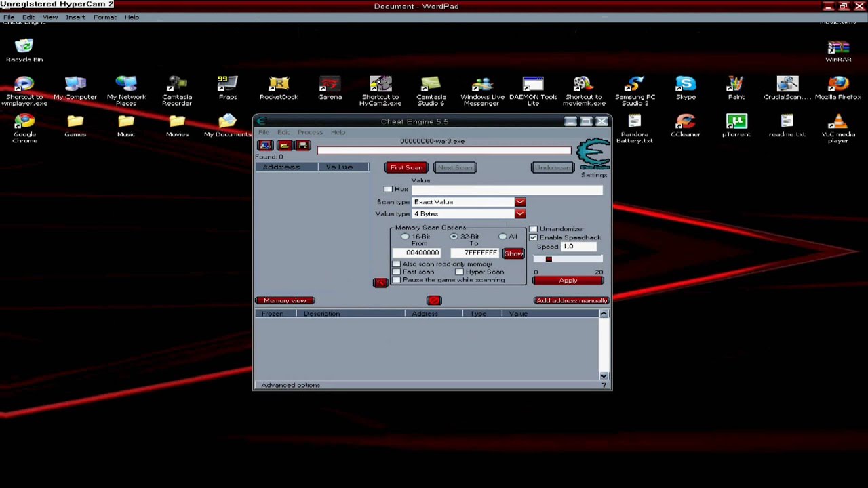
Task: Open the Insert menu in WordPad
Action: pyautogui.click(x=75, y=17)
